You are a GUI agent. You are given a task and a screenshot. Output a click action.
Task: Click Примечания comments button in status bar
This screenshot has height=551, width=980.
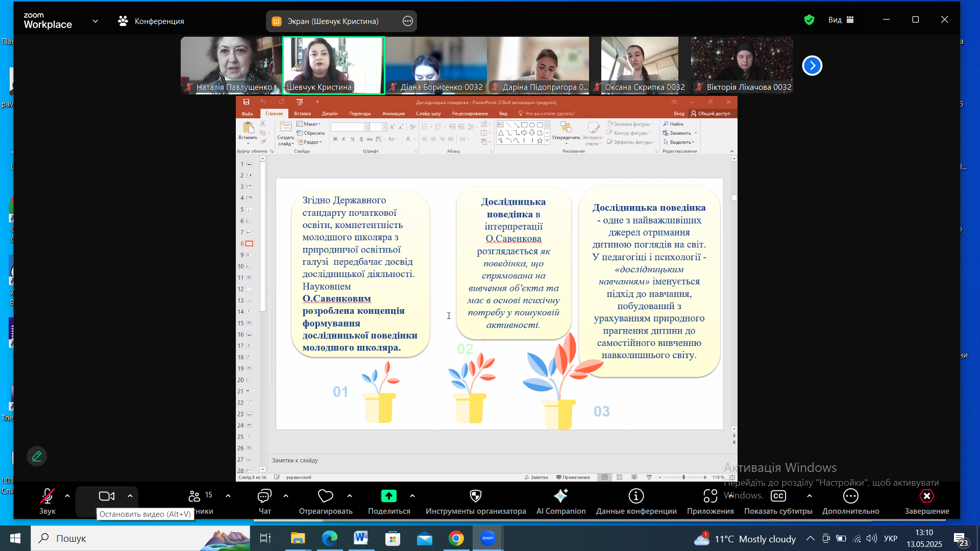pos(573,478)
